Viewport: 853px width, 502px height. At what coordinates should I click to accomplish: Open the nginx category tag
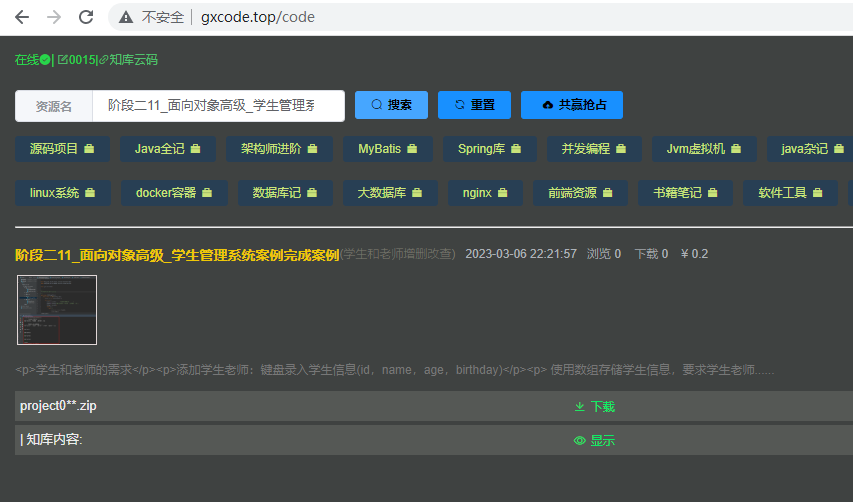(486, 193)
